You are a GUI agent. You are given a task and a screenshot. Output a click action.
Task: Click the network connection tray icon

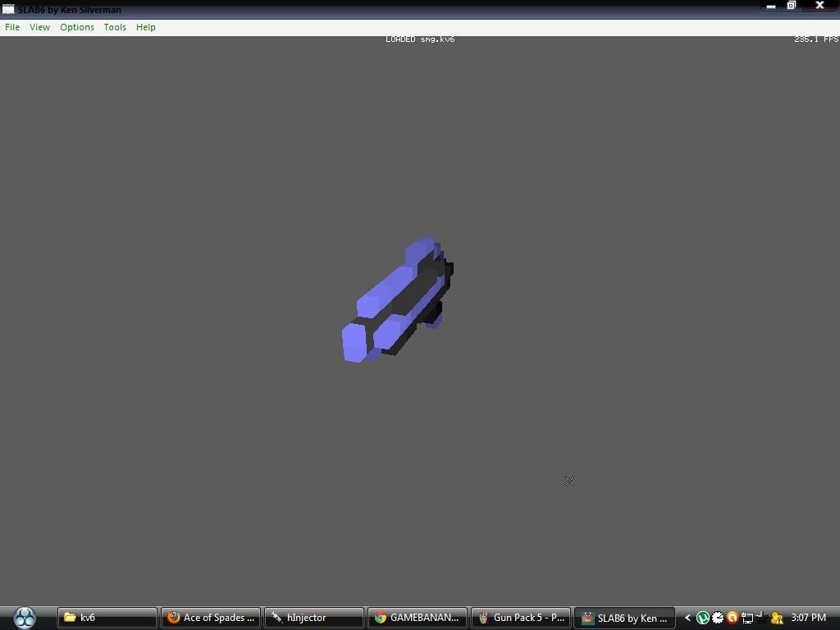pyautogui.click(x=747, y=618)
